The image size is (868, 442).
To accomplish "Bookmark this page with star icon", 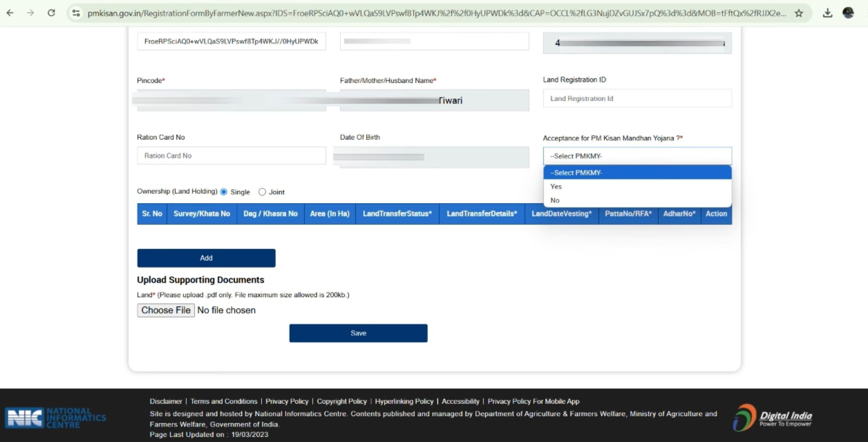I will pos(799,13).
